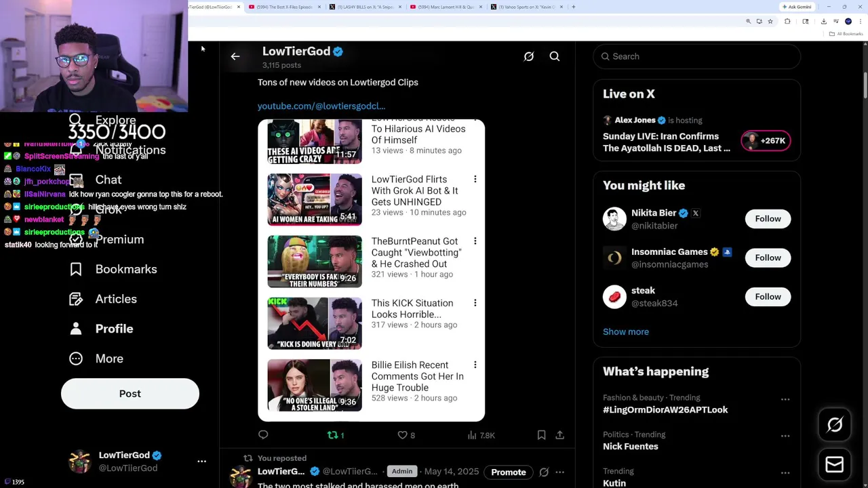Open options for #LingOrmDiorAW26APTLook trend
The height and width of the screenshot is (488, 868).
point(785,399)
